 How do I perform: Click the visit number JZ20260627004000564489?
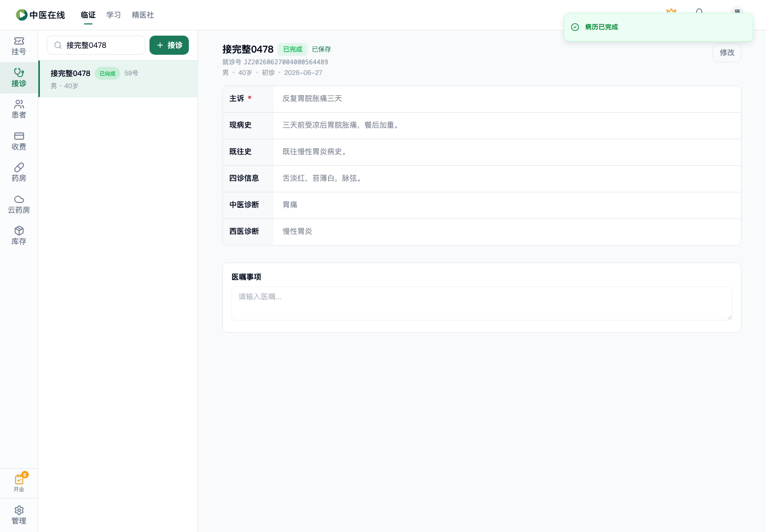point(286,62)
